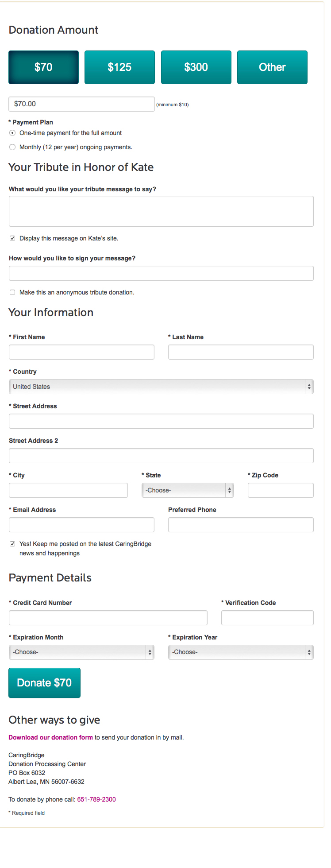This screenshot has width=331, height=868.
Task: Choose the $125 donation amount
Action: [x=119, y=67]
